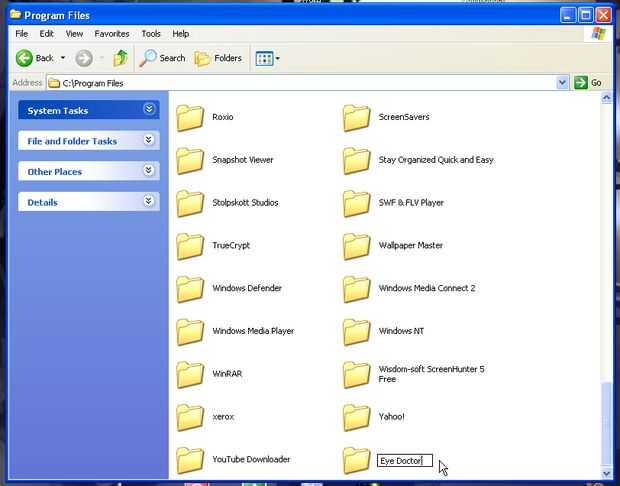Select the Windows Defender folder icon
Image resolution: width=620 pixels, height=486 pixels.
coord(190,289)
